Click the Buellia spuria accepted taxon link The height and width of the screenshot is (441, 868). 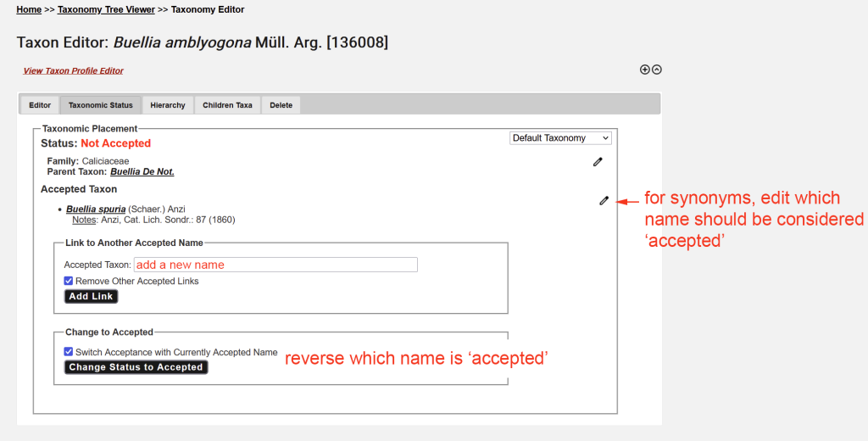[96, 209]
